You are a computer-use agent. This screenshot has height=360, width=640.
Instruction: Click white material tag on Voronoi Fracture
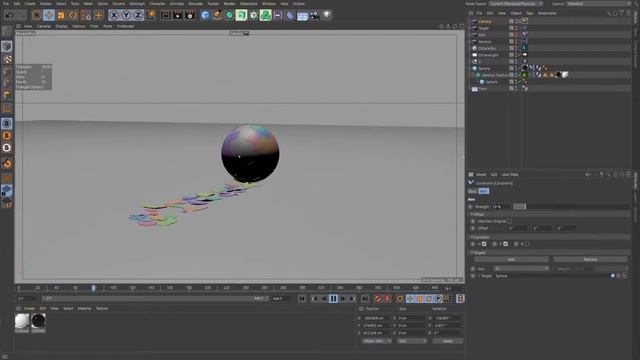click(x=565, y=75)
